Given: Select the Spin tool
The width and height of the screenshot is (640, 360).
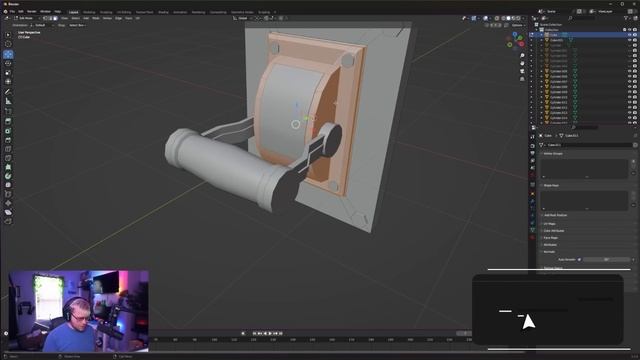Looking at the screenshot, I should click(8, 176).
